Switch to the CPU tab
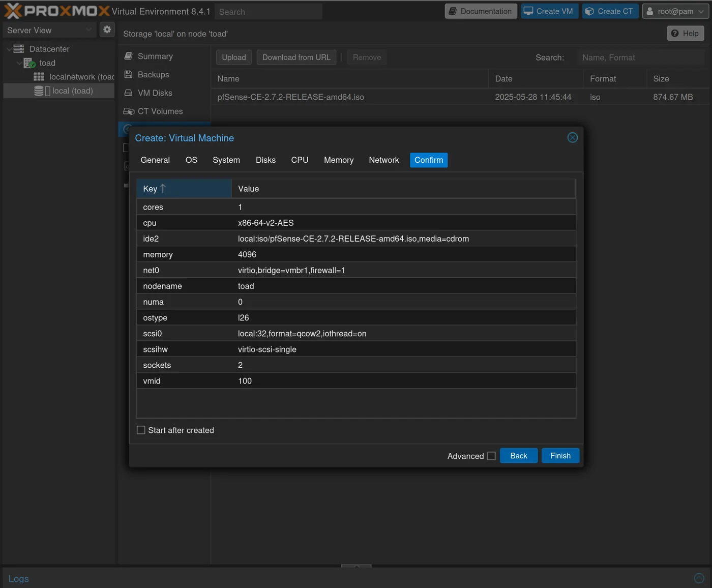 click(x=300, y=160)
